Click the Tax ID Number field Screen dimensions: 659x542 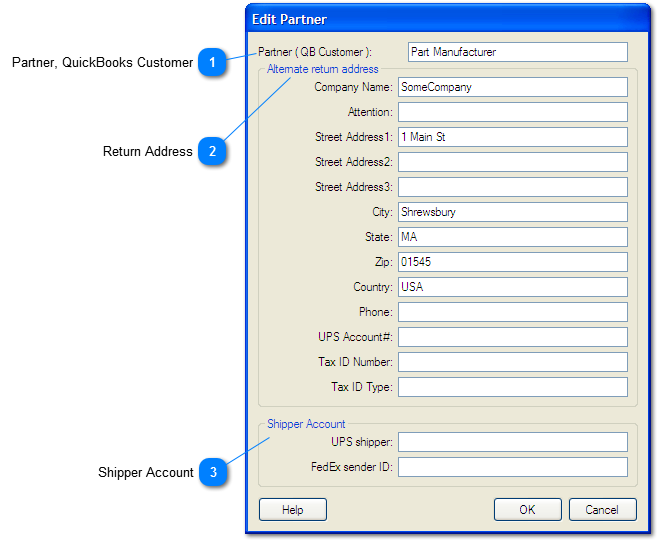[512, 362]
